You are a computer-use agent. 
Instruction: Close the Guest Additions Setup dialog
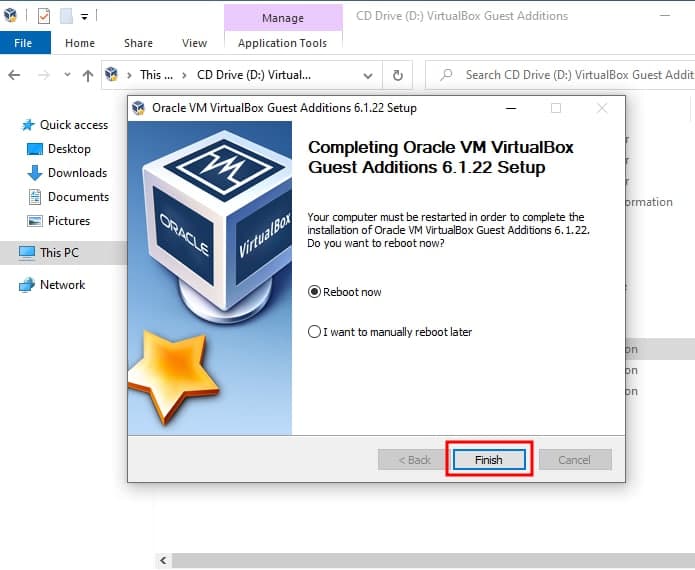(602, 108)
